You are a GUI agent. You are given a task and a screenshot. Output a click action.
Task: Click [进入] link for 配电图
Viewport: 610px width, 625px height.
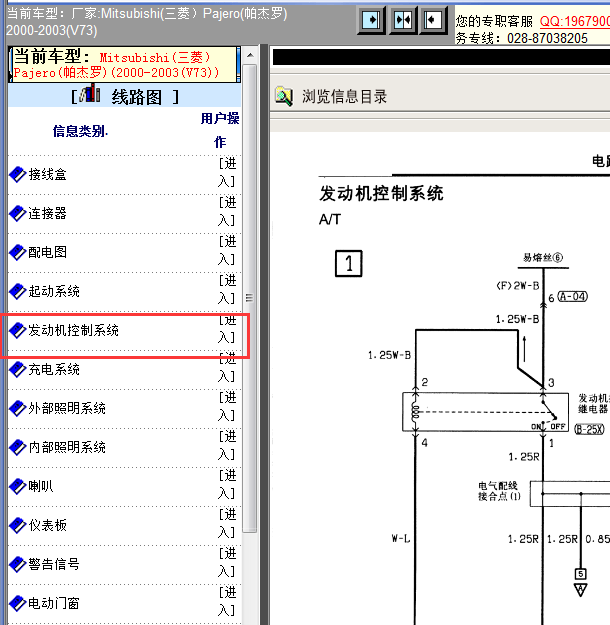pos(228,251)
